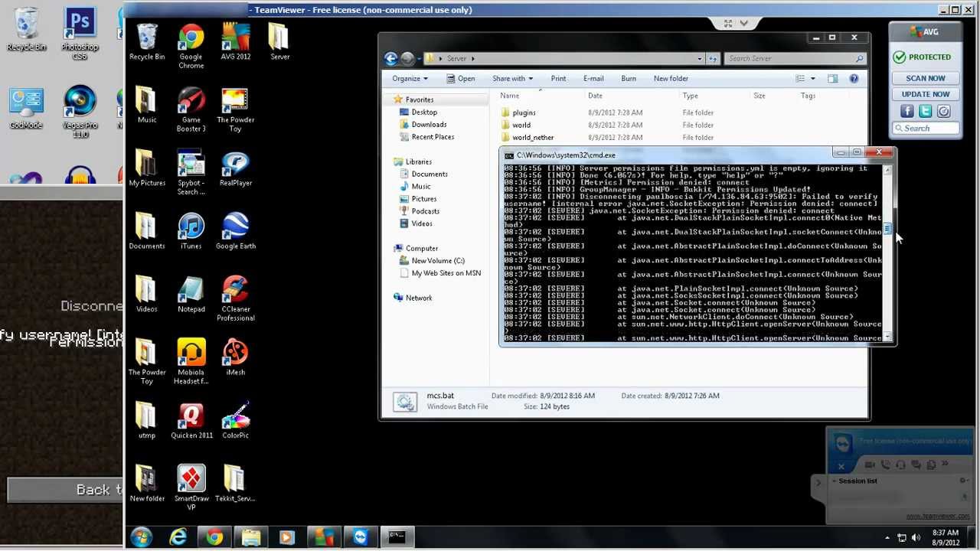
Task: Open the Notepad desktop shortcut
Action: tap(191, 295)
